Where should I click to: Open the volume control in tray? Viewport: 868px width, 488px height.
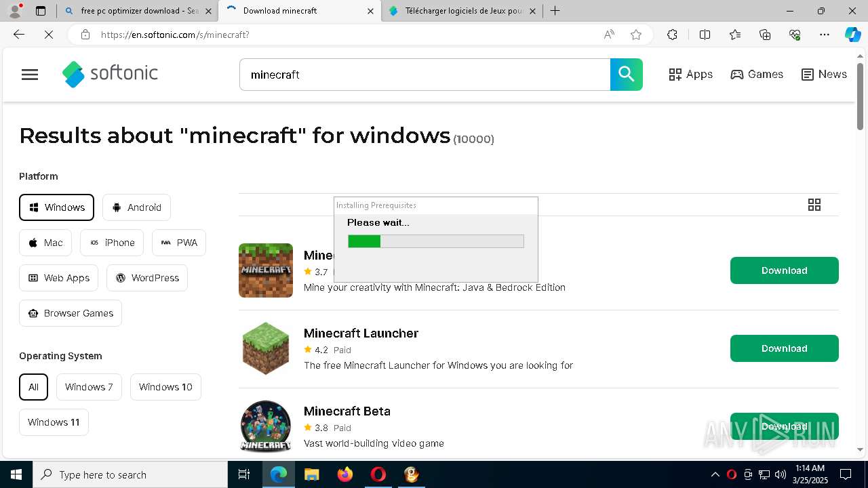point(781,474)
